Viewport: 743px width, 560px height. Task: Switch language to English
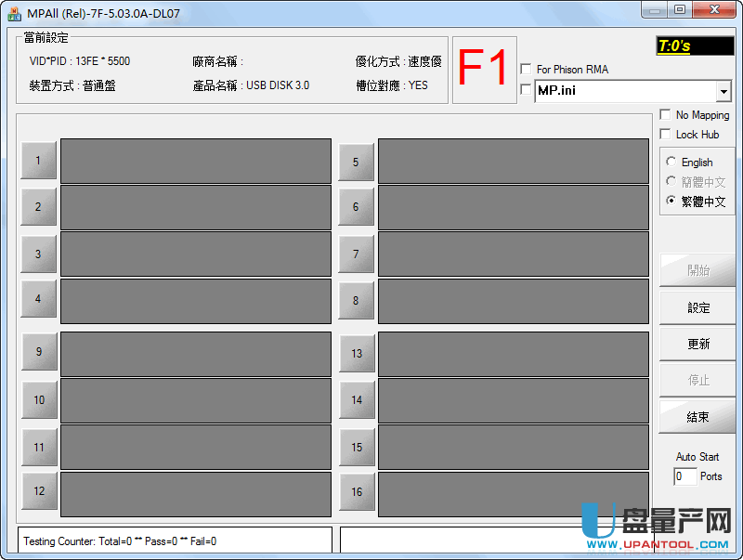pos(671,163)
